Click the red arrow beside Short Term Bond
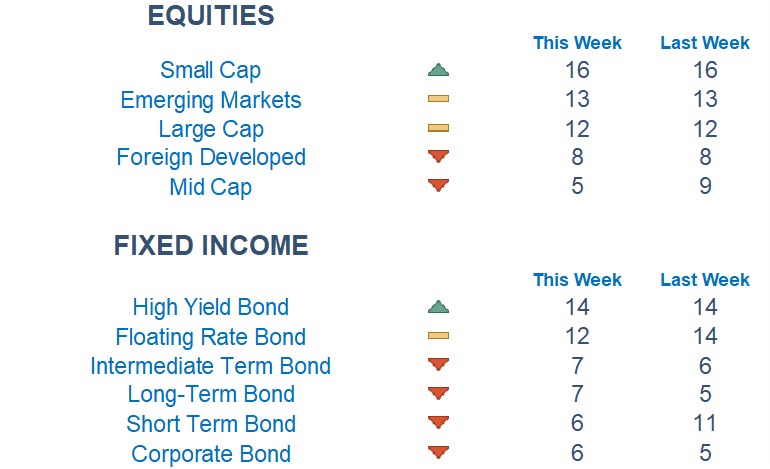This screenshot has width=770, height=469. coord(438,423)
